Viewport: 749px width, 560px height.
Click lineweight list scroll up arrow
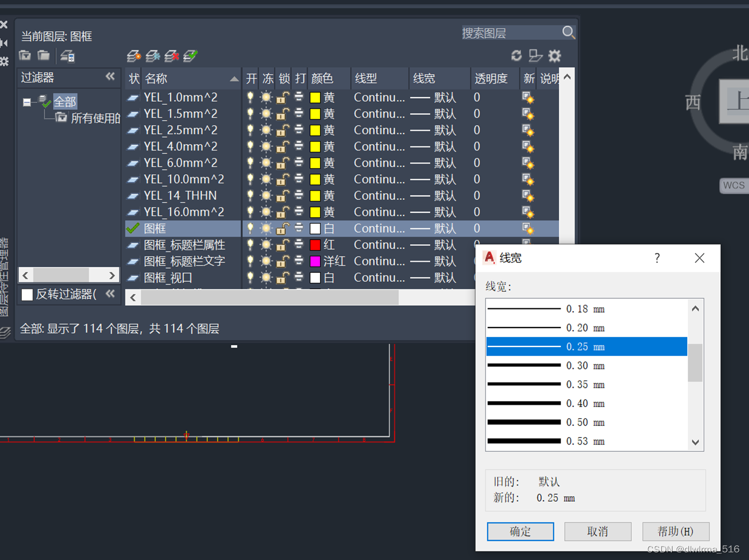(695, 308)
